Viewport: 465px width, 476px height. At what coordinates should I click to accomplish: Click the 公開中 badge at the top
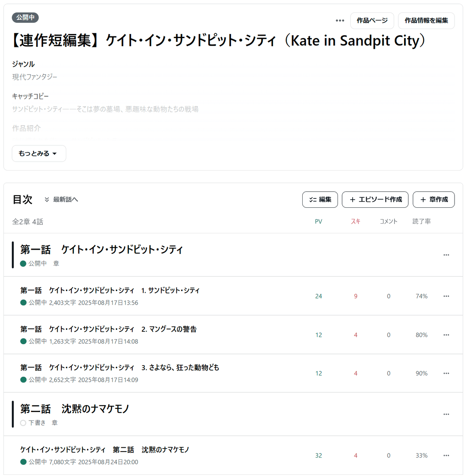click(x=25, y=17)
